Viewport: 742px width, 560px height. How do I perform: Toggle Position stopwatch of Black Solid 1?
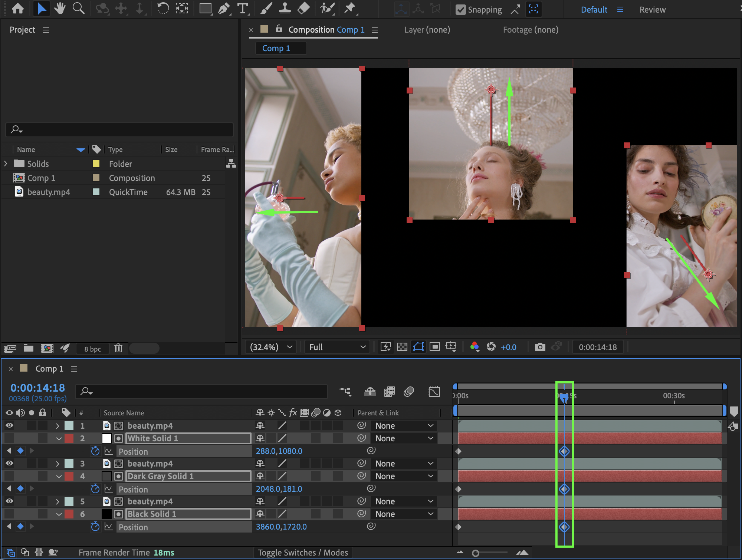[x=95, y=527]
